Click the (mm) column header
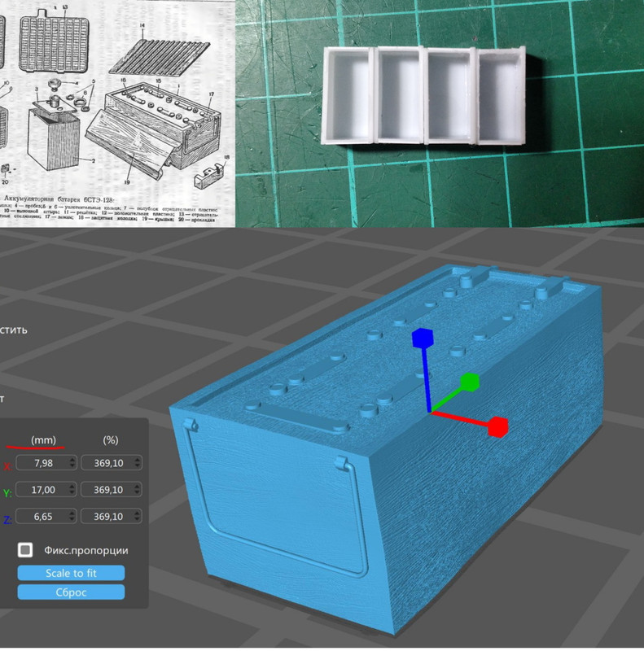Image resolution: width=644 pixels, height=651 pixels. pyautogui.click(x=43, y=440)
